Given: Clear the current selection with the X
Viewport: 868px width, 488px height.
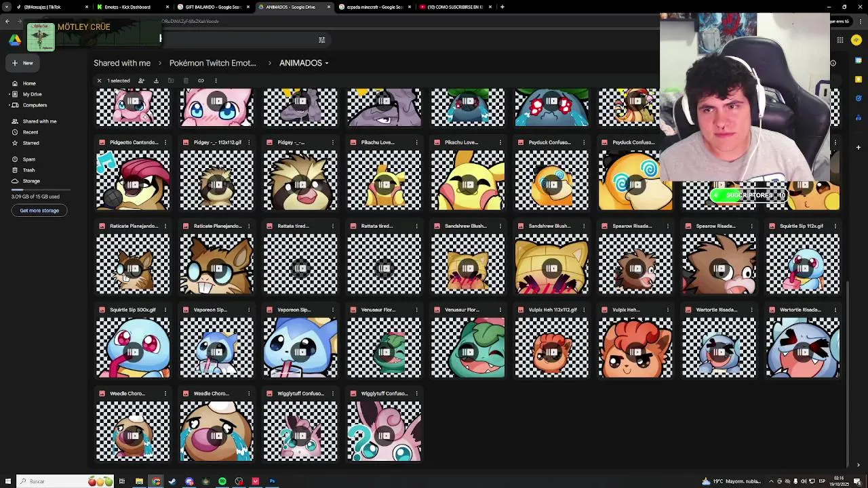Looking at the screenshot, I should click(x=99, y=81).
